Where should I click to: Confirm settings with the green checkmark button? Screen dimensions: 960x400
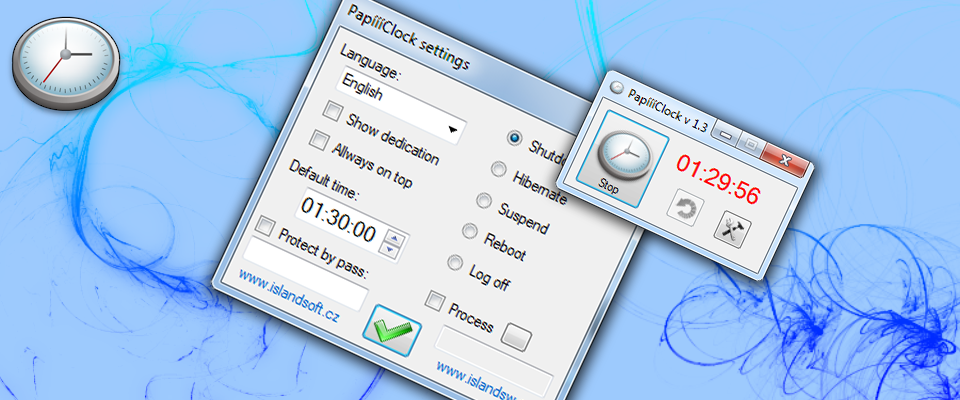392,330
